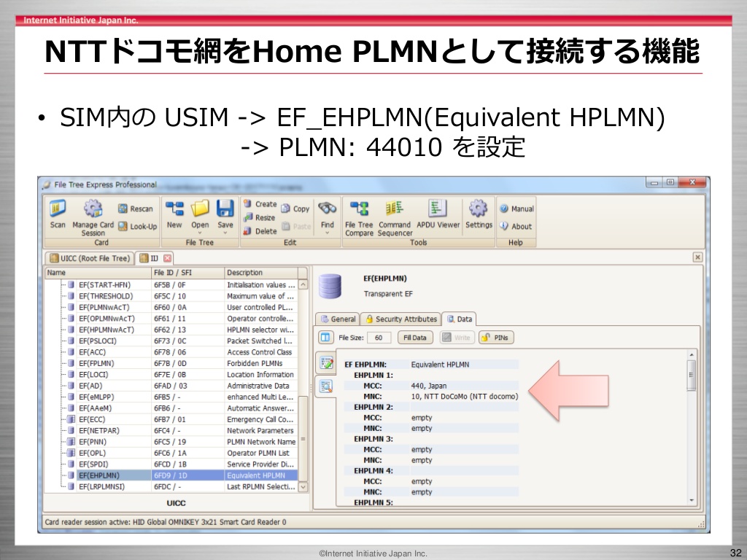Select EF(OPL) tree item
The width and height of the screenshot is (747, 560).
point(92,453)
